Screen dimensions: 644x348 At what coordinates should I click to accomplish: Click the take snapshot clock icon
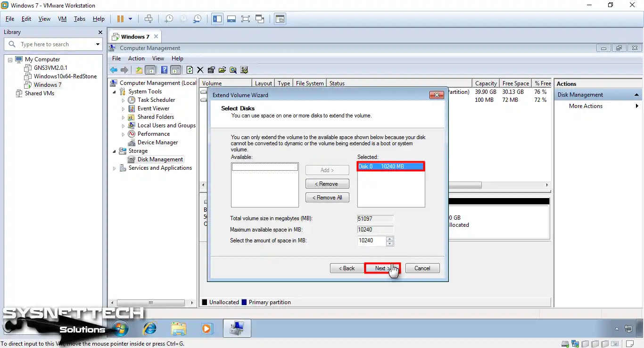[168, 19]
